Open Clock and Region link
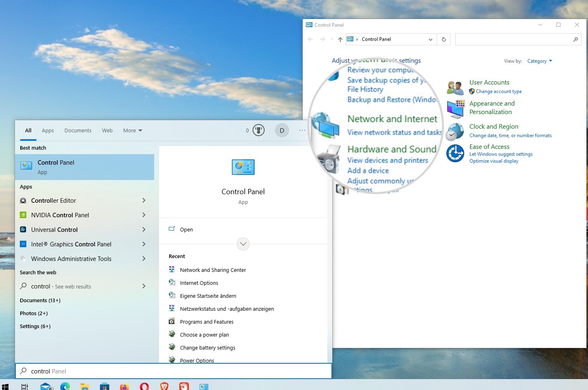The image size is (588, 390). [494, 127]
